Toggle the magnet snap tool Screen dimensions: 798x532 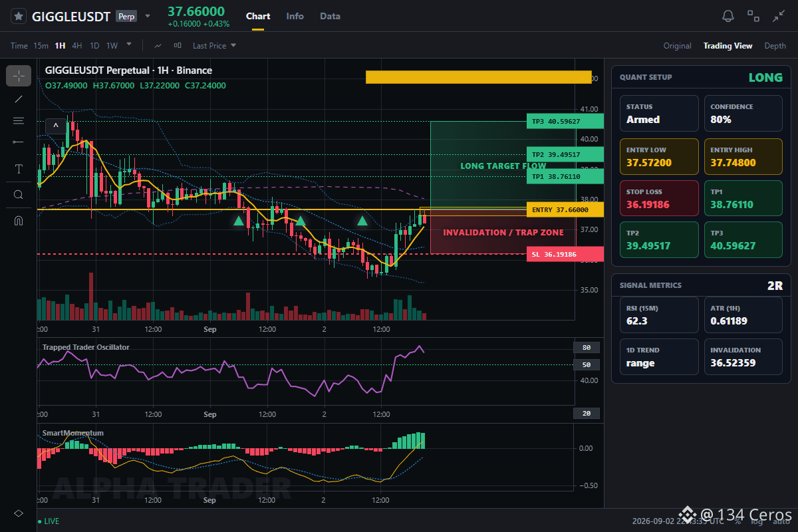[19, 220]
